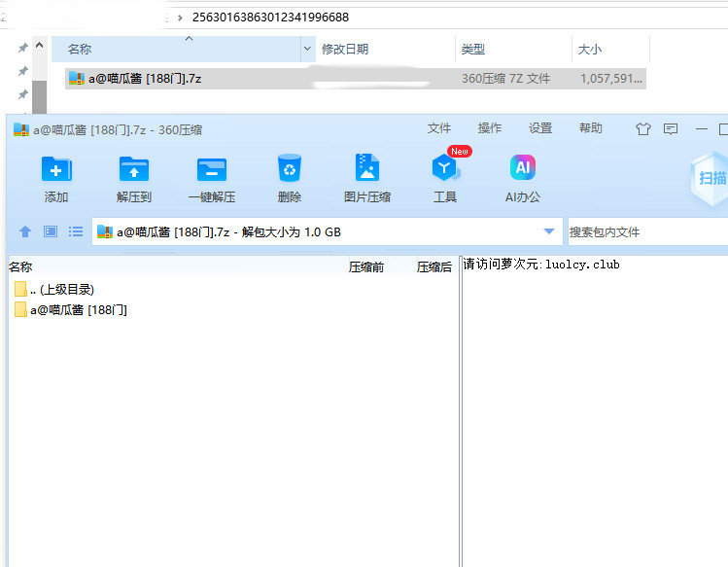Open the 文件 menu
Image resolution: width=728 pixels, height=567 pixels.
click(438, 128)
